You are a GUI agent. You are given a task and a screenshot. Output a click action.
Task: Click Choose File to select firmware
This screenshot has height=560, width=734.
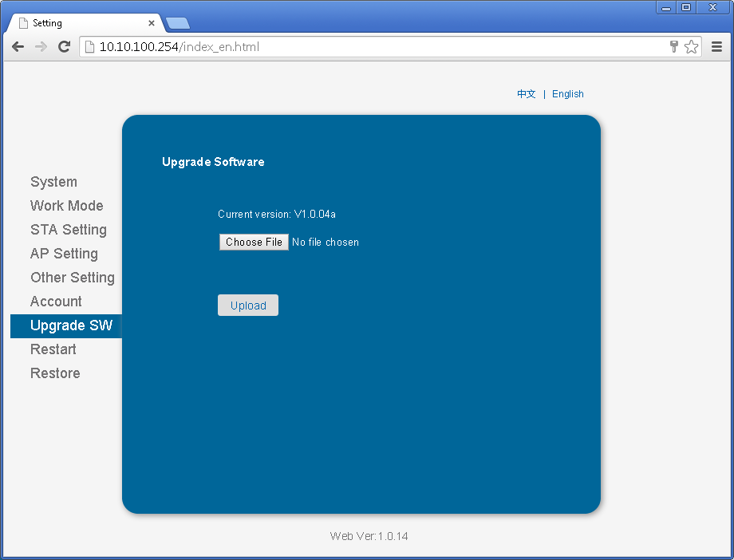[254, 242]
